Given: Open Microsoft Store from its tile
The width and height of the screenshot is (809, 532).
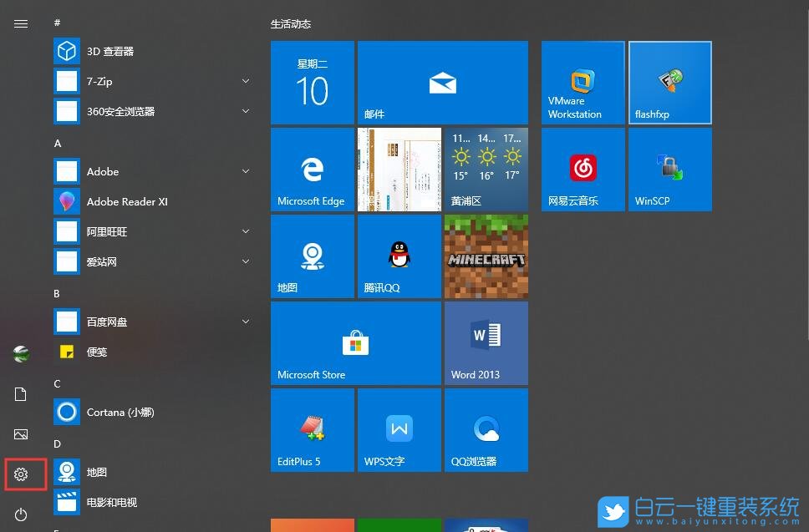Looking at the screenshot, I should pos(355,342).
